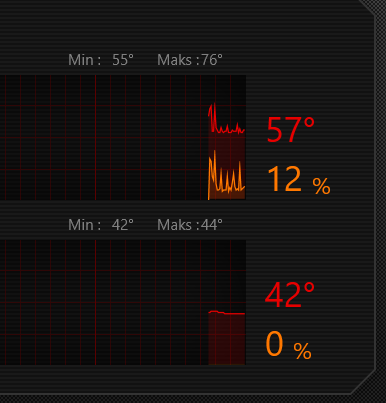Click the empty grid of the lower graph
The width and height of the screenshot is (386, 403).
click(x=103, y=302)
